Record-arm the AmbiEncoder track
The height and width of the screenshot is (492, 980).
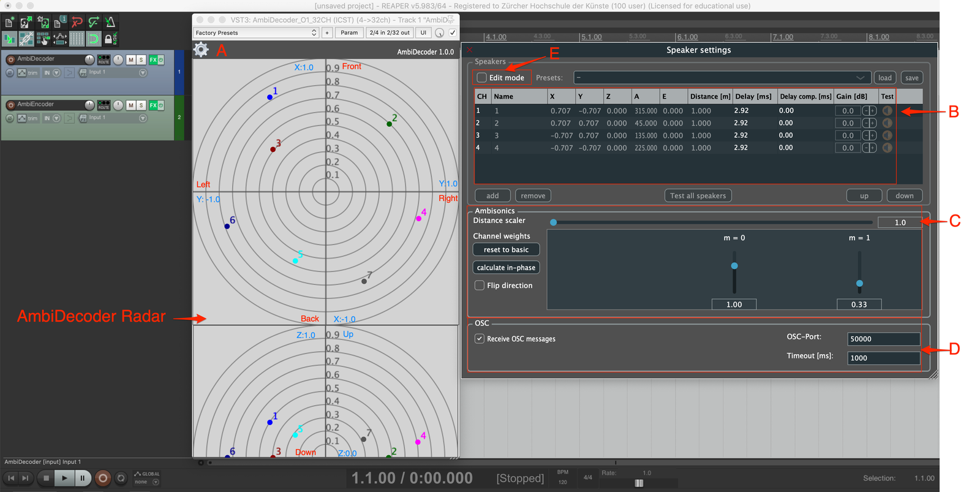tap(10, 105)
